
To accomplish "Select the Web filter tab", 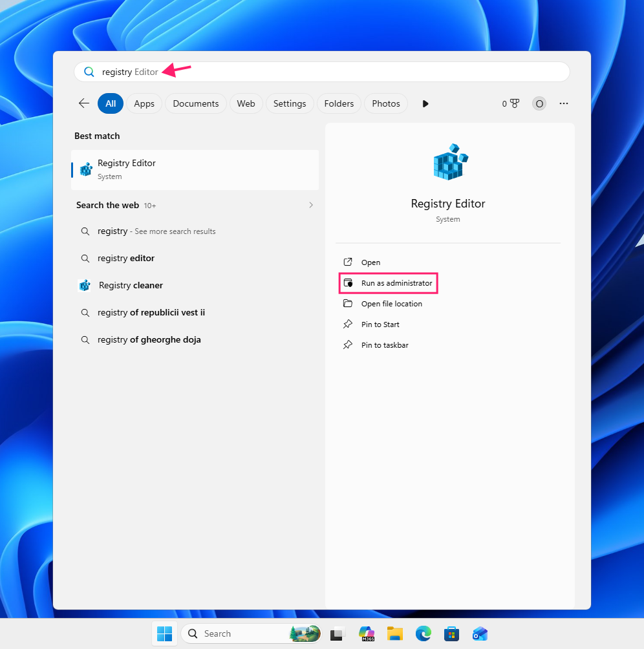I will coord(246,103).
